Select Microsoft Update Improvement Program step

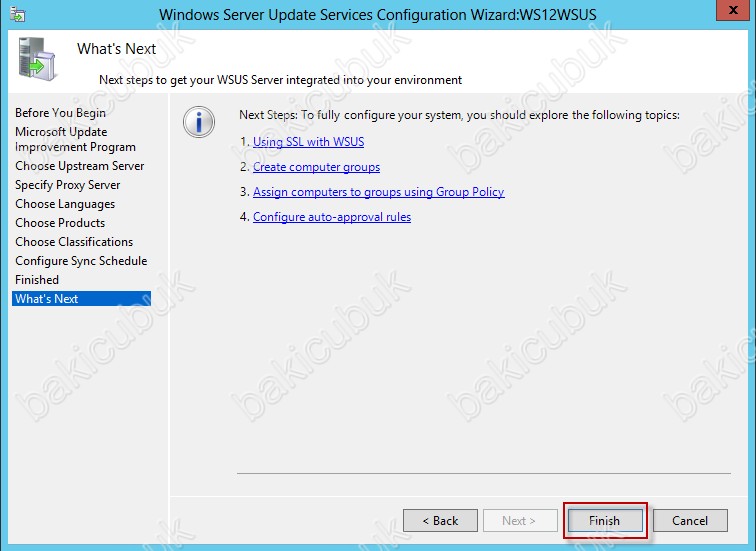coord(75,139)
